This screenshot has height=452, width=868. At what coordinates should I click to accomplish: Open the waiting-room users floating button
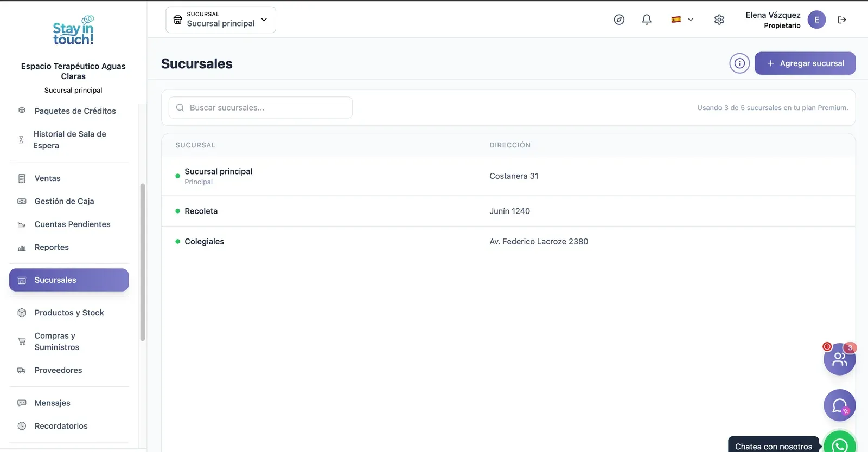click(x=839, y=359)
